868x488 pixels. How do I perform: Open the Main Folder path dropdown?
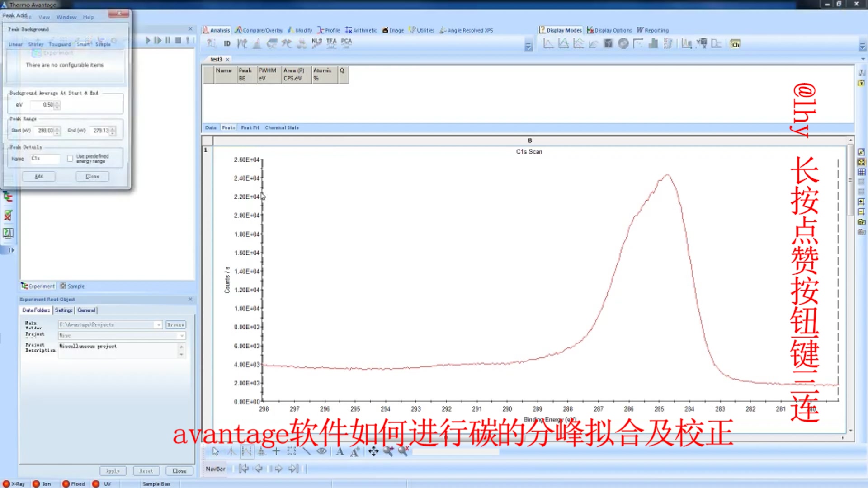click(159, 325)
